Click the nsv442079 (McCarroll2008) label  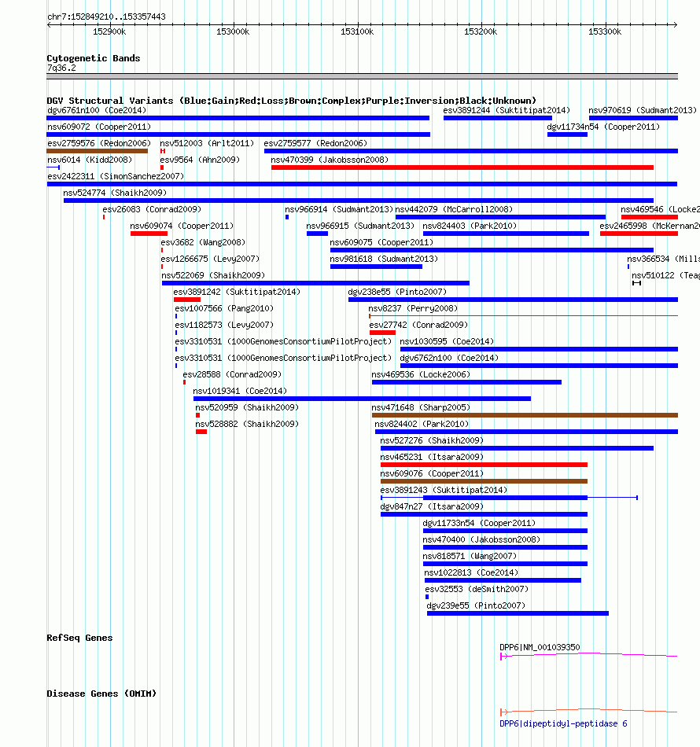pyautogui.click(x=454, y=209)
